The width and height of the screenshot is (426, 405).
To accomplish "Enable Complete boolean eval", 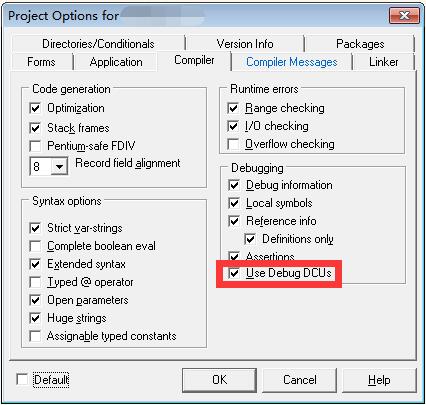I will [x=35, y=246].
